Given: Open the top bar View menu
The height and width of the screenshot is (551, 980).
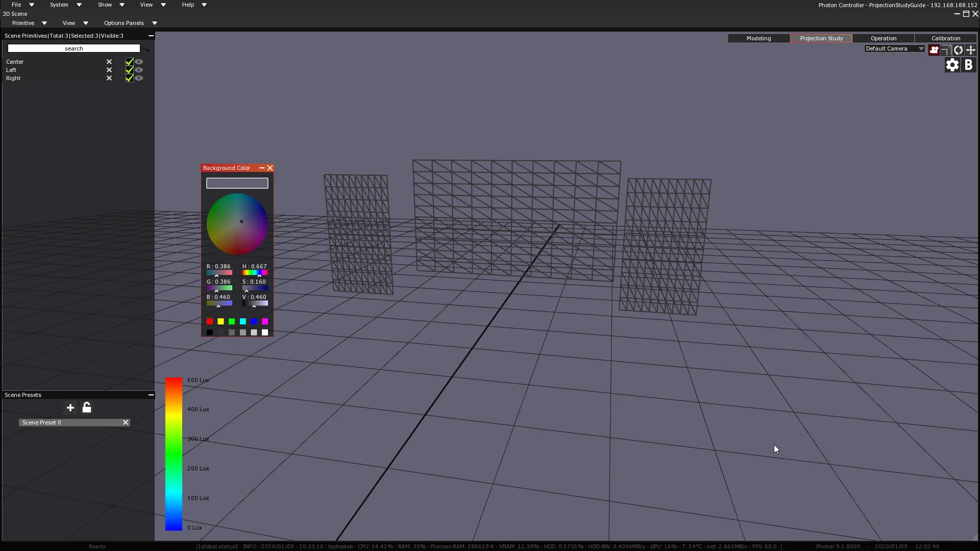Looking at the screenshot, I should pyautogui.click(x=153, y=5).
